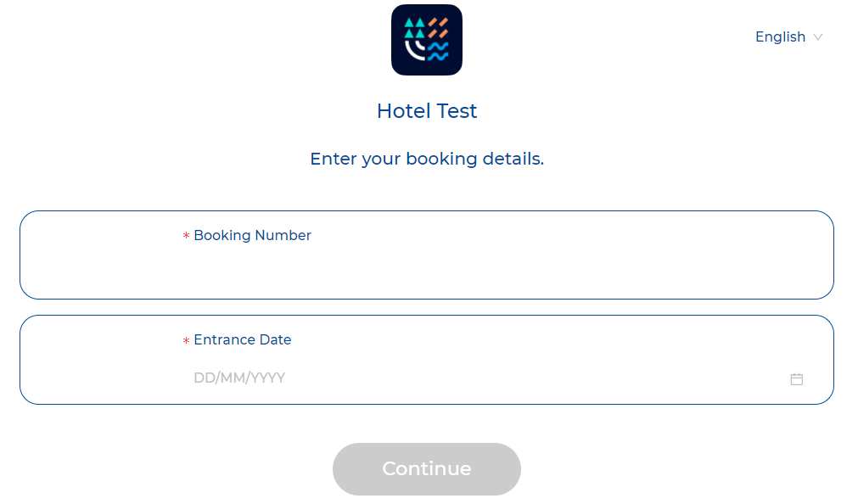858x504 pixels.
Task: Click orange slashes in the logo
Action: (438, 28)
